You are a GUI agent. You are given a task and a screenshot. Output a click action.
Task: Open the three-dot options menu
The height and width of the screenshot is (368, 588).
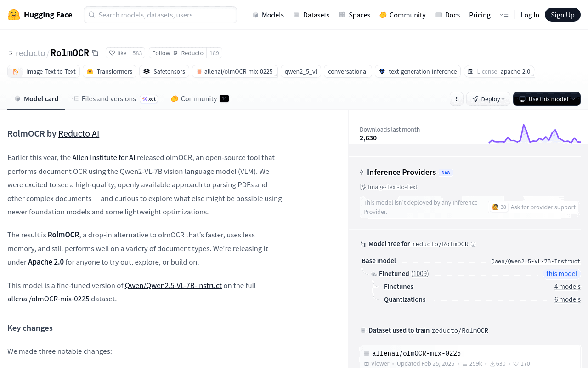click(456, 99)
